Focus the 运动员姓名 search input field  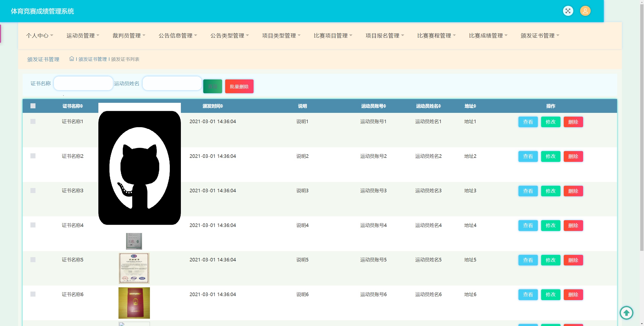[x=172, y=83]
